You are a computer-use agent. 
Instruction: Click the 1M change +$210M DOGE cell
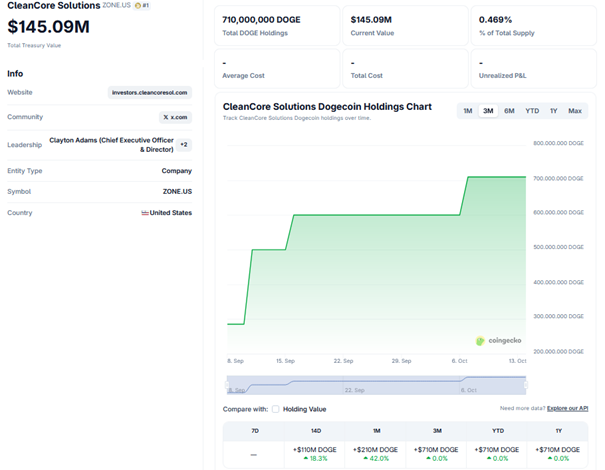click(x=375, y=453)
